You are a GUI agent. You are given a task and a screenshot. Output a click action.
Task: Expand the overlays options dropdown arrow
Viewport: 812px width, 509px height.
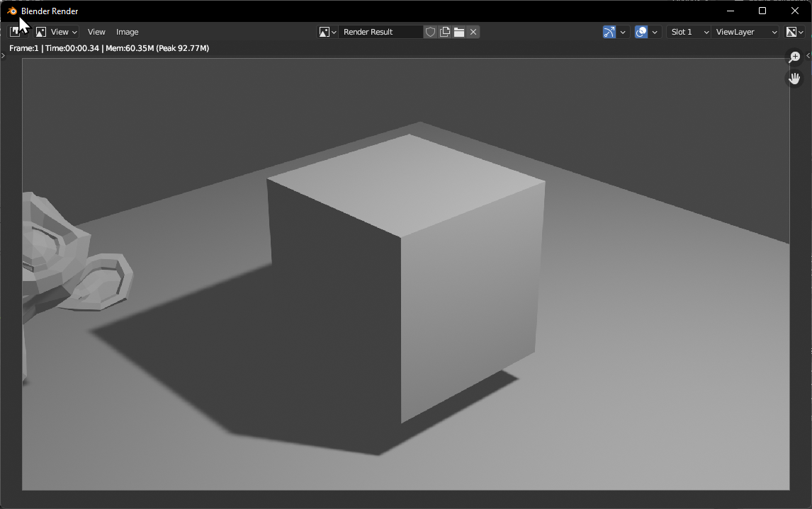(x=655, y=32)
